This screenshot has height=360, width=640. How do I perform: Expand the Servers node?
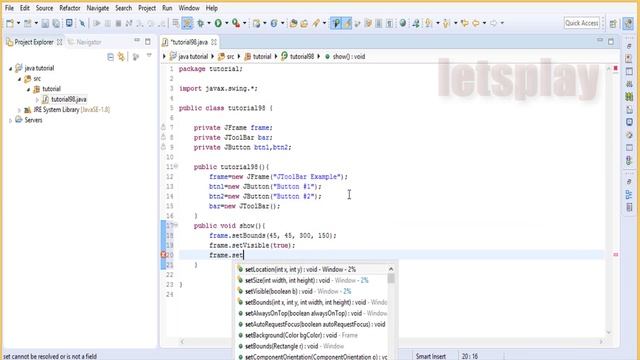click(x=11, y=120)
